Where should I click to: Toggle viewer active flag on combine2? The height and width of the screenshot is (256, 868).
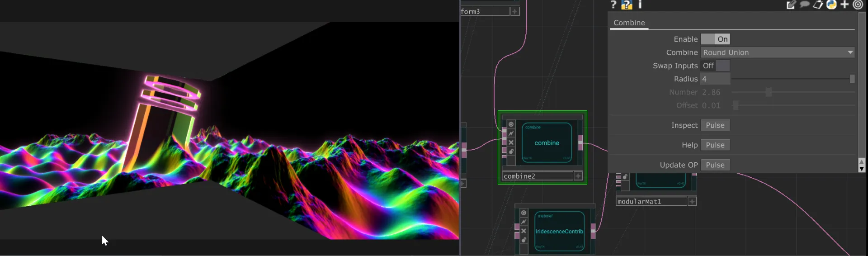click(x=511, y=124)
